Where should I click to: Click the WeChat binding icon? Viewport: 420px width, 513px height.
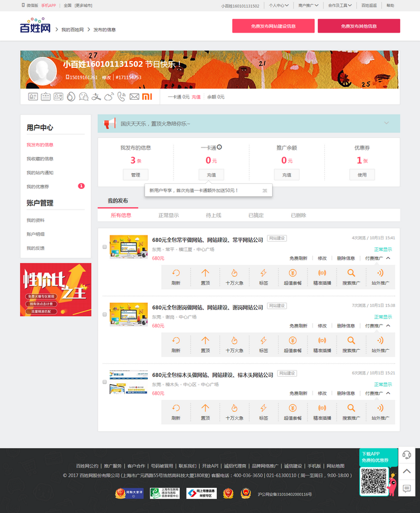pyautogui.click(x=84, y=96)
